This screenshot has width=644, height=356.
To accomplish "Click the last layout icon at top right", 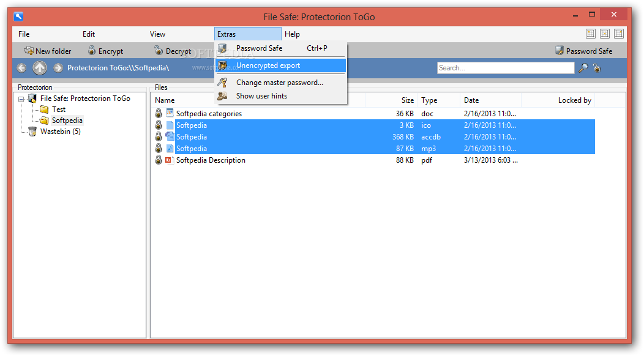I will coord(618,34).
